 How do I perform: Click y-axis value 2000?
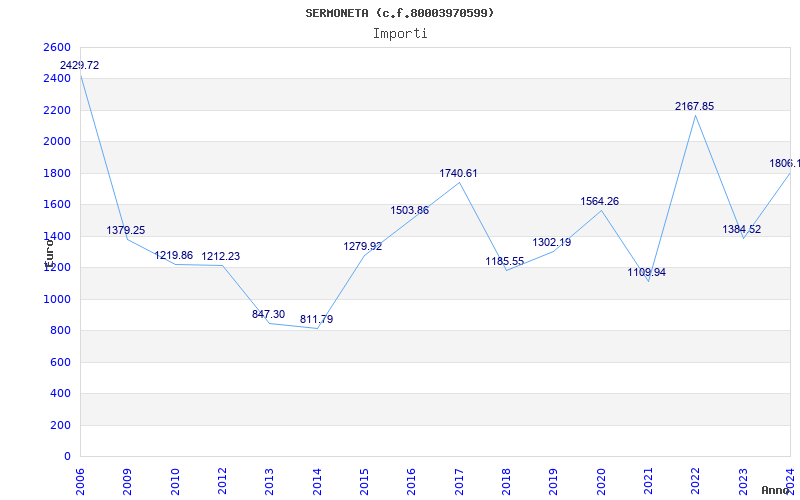57,141
